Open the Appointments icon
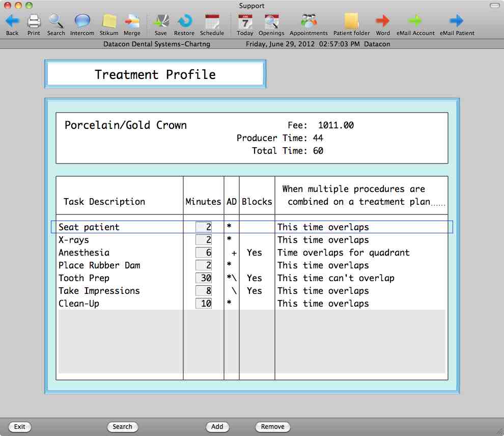 click(x=309, y=21)
